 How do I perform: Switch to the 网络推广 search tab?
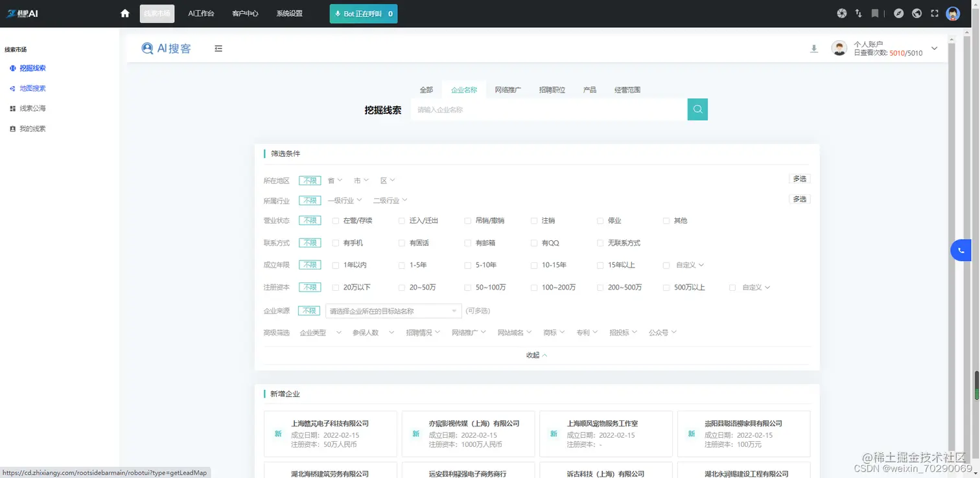[x=507, y=90]
